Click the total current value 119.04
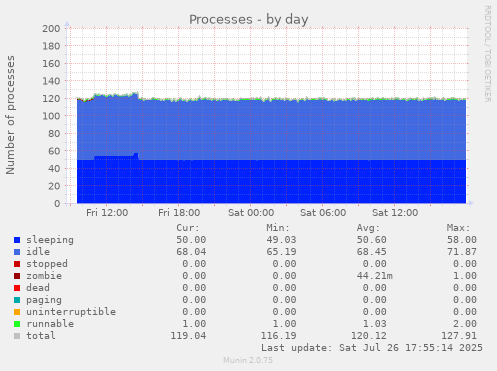The height and width of the screenshot is (371, 497). tap(188, 336)
